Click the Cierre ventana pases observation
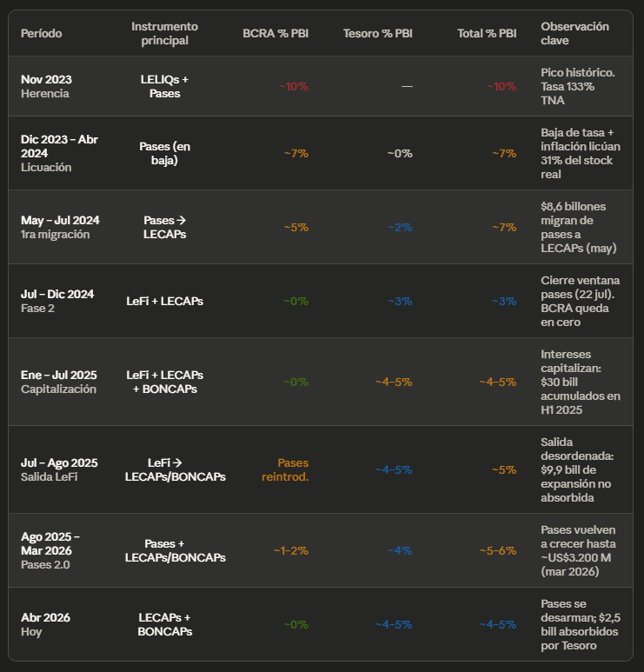Viewport: 644px width, 672px height. [x=578, y=301]
